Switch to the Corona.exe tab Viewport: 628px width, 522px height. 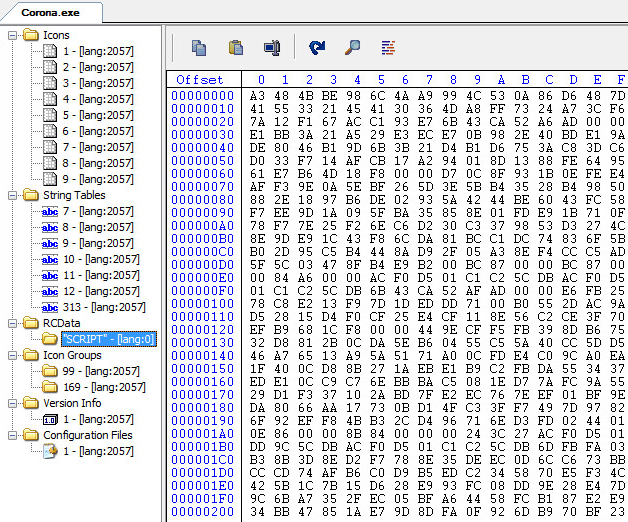point(50,13)
